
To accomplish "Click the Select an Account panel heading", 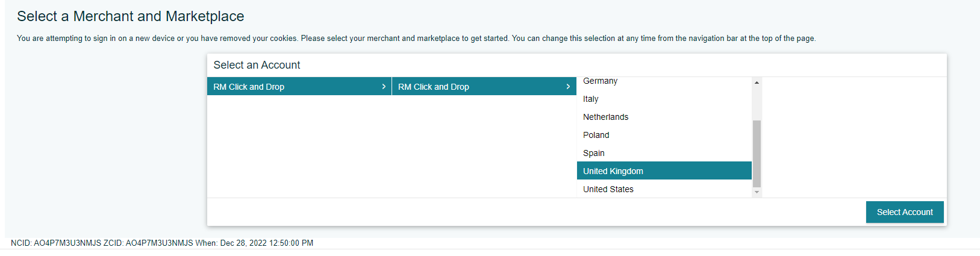I will (x=257, y=65).
